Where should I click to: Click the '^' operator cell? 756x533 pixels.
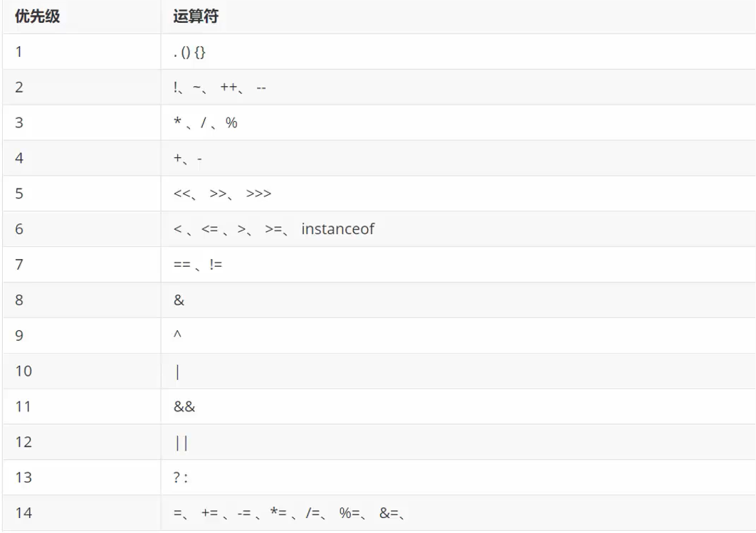pos(178,336)
